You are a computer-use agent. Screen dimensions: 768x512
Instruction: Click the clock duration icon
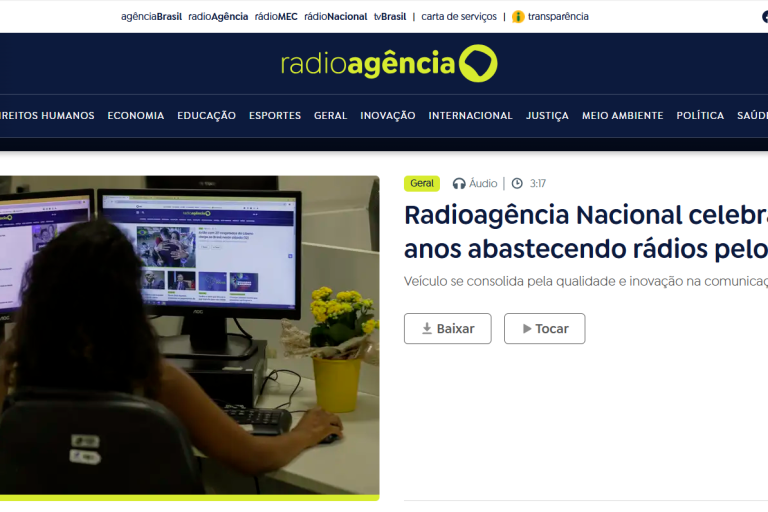click(x=517, y=184)
